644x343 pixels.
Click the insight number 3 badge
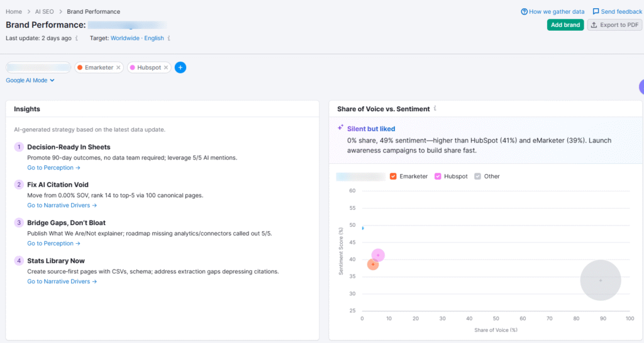click(x=19, y=223)
